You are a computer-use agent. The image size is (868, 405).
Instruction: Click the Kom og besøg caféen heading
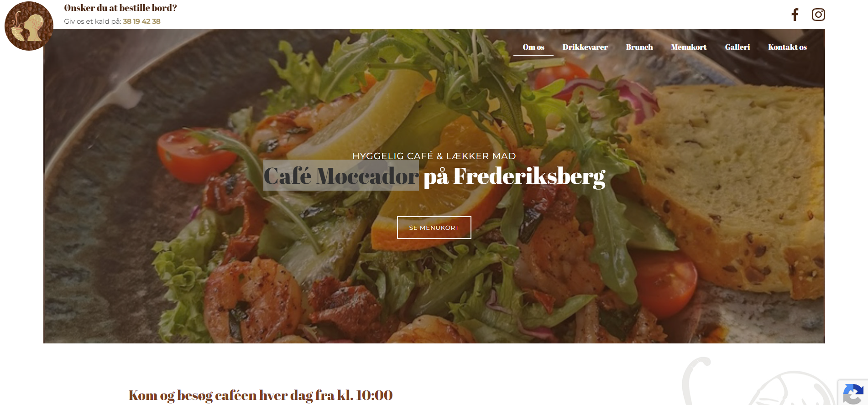(x=261, y=395)
